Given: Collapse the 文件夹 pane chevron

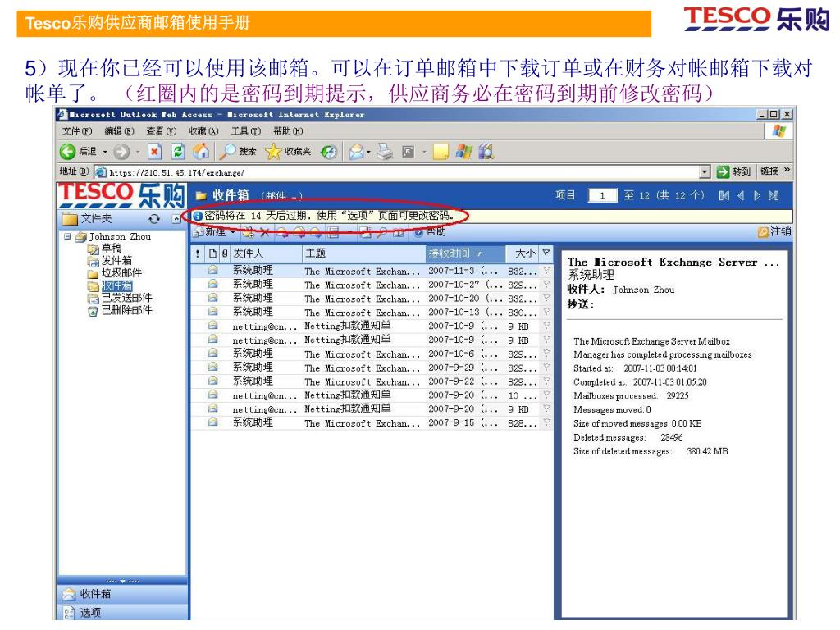Looking at the screenshot, I should tap(176, 218).
